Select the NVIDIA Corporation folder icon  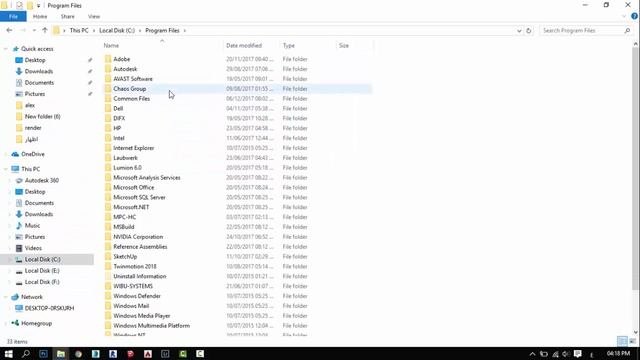(x=108, y=237)
